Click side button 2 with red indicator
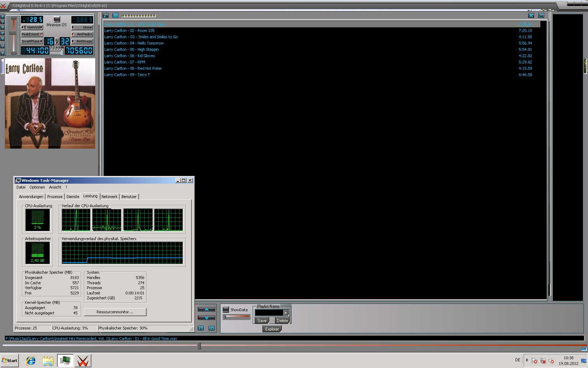 tap(2, 22)
